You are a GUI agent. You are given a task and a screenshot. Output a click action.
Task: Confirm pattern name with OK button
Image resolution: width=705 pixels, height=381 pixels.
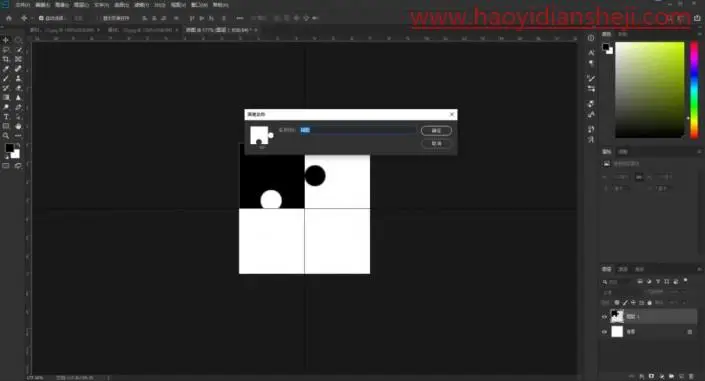click(x=436, y=130)
